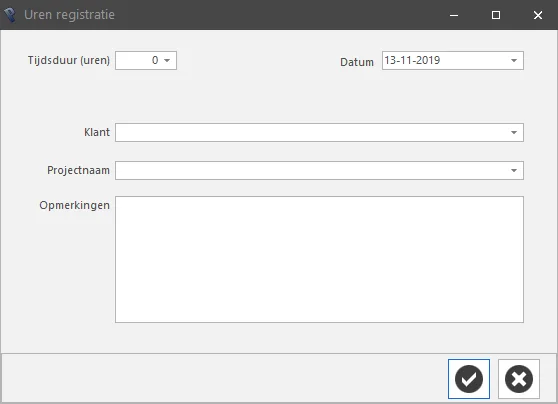This screenshot has width=558, height=404.
Task: Open the Tijdsduur (uren) dropdown arrow
Action: tap(167, 61)
